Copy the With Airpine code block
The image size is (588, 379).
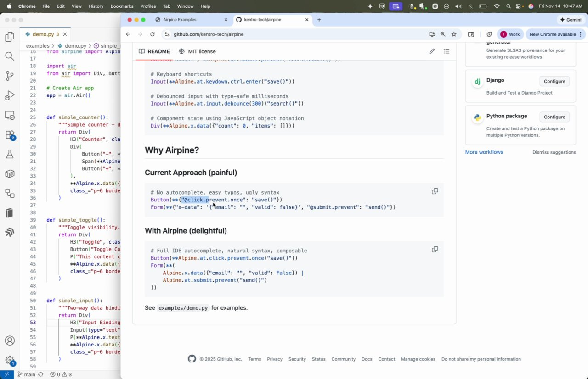point(435,250)
